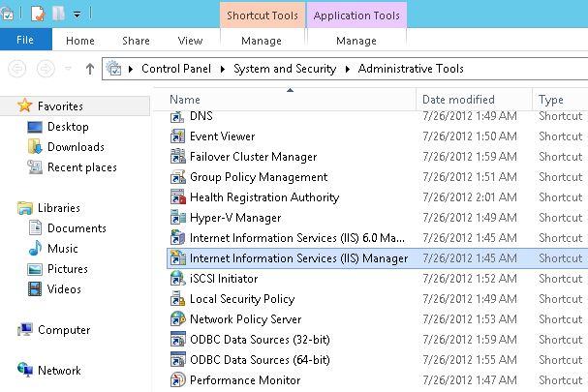Select the Network node label
588x392 pixels.
click(59, 371)
